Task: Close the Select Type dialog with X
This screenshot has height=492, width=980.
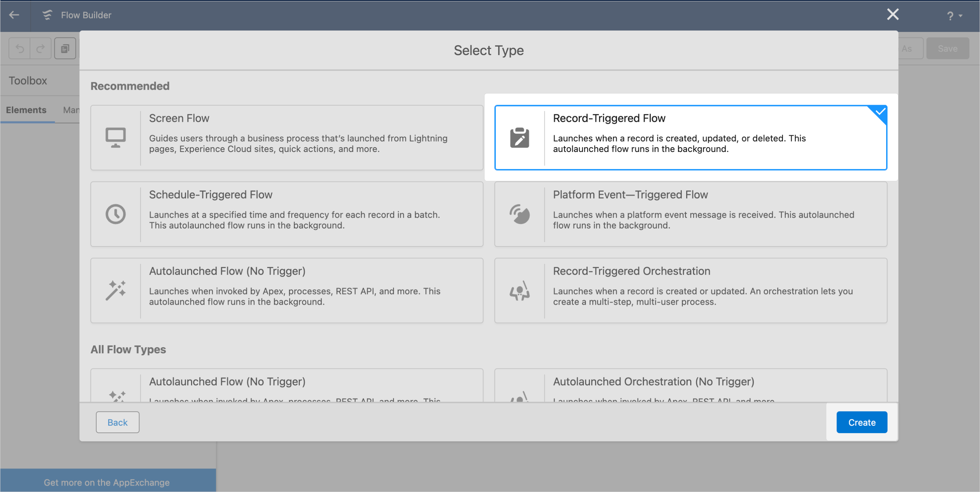Action: tap(893, 15)
